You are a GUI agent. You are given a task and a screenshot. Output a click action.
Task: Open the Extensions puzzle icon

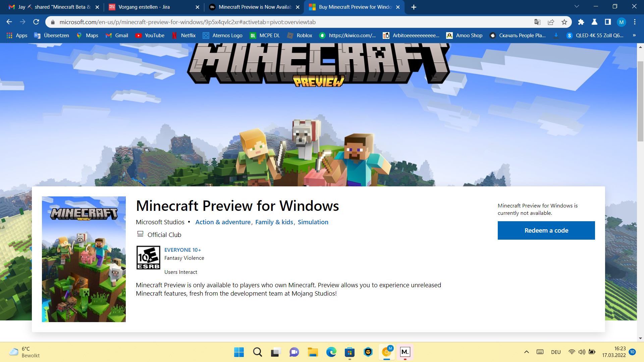tap(581, 22)
